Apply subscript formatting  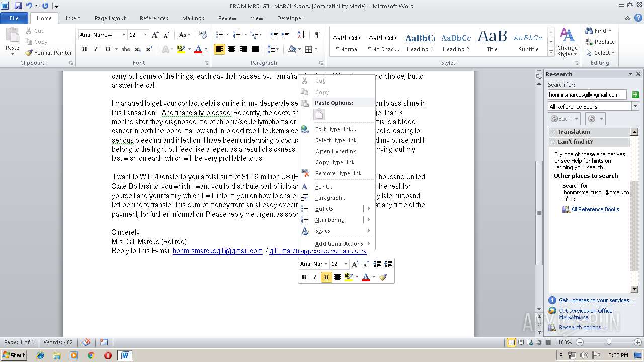point(137,49)
